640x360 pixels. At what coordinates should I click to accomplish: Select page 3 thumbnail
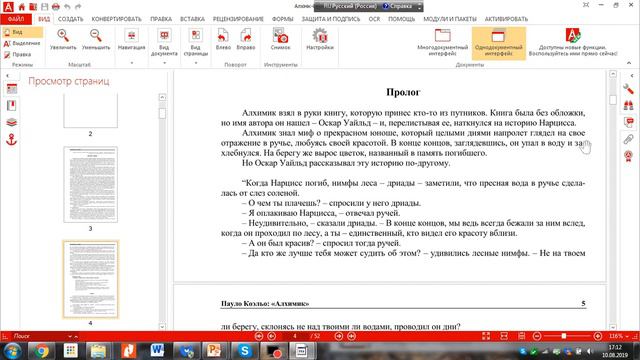(x=91, y=184)
